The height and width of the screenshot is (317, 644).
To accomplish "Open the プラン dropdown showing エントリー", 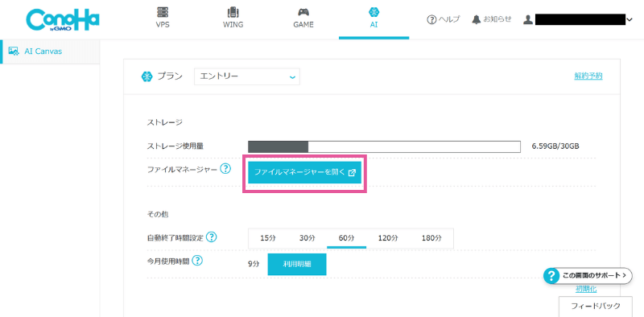I will pyautogui.click(x=247, y=76).
